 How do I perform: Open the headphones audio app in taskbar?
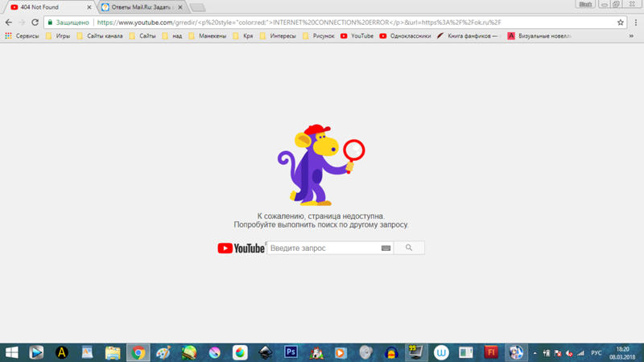[x=391, y=352]
